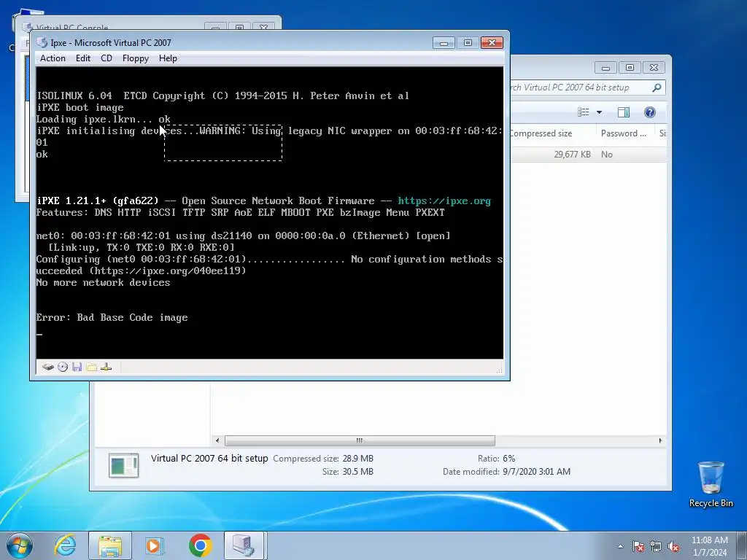Launch Internet Explorer from taskbar
The height and width of the screenshot is (560, 747).
pos(65,545)
